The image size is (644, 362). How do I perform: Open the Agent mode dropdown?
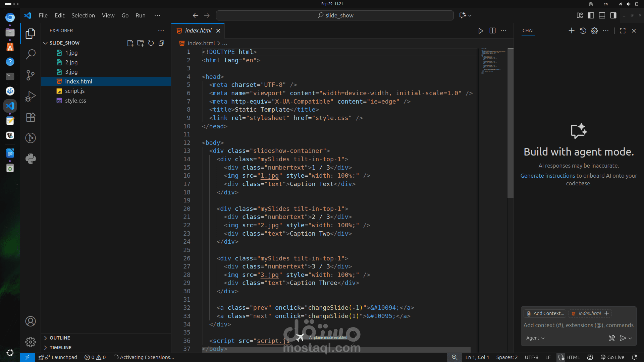535,338
